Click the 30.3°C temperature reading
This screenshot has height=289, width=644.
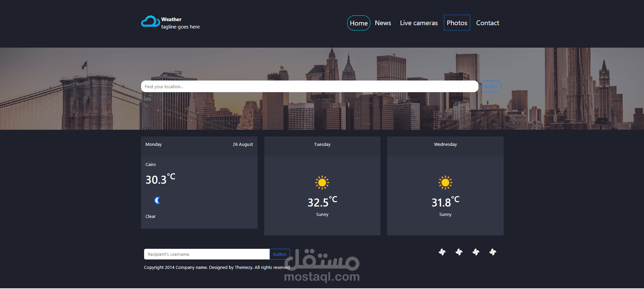pyautogui.click(x=160, y=179)
